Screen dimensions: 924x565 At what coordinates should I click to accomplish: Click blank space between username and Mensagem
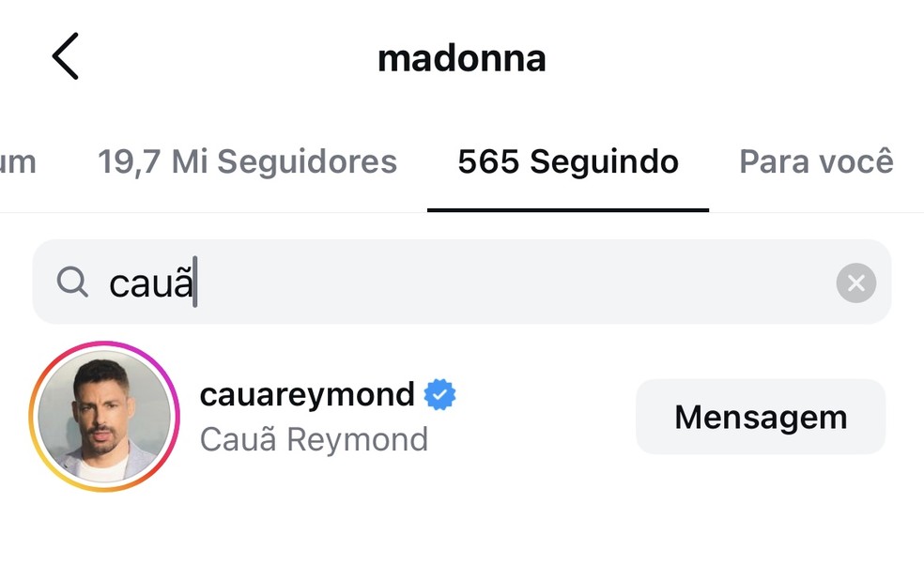545,417
